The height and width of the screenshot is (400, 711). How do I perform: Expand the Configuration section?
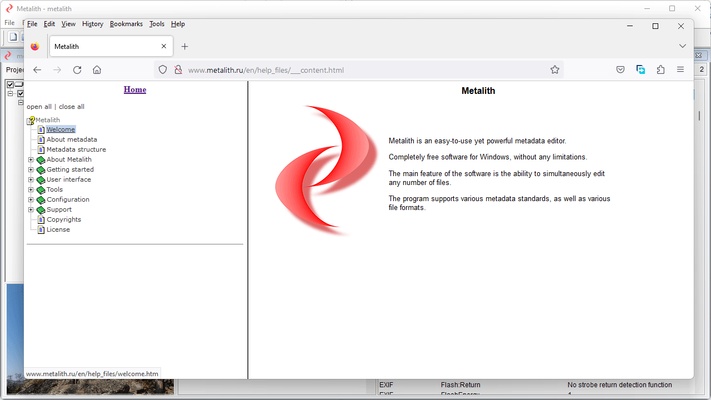click(x=31, y=200)
